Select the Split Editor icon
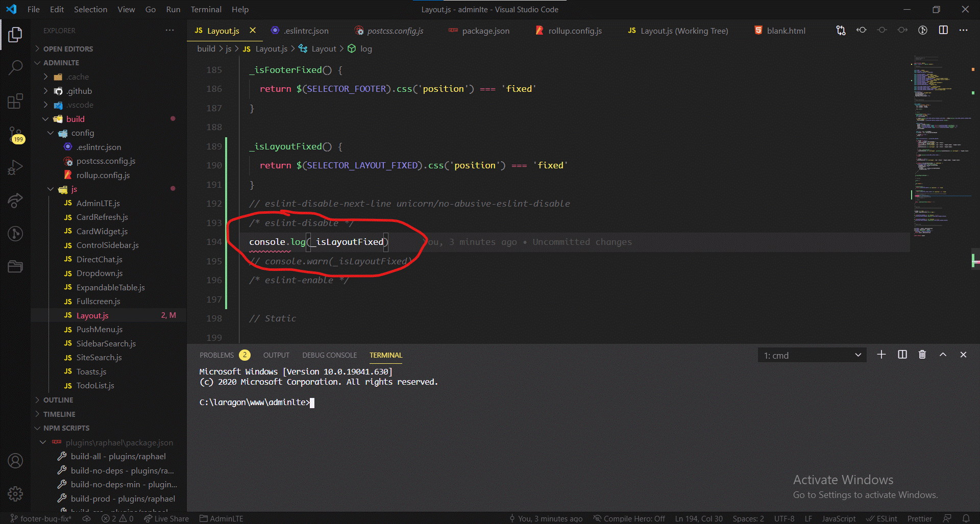Image resolution: width=980 pixels, height=524 pixels. (x=942, y=30)
